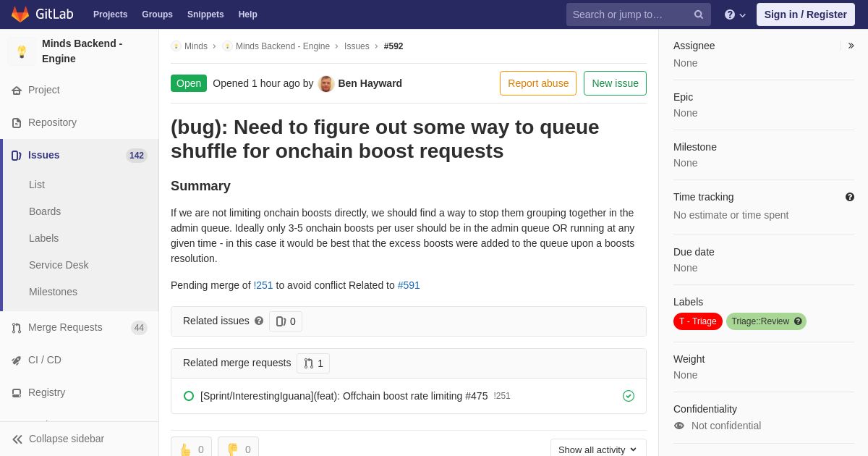This screenshot has width=868, height=456.
Task: Click the pipeline passed checkmark icon
Action: pyautogui.click(x=629, y=396)
